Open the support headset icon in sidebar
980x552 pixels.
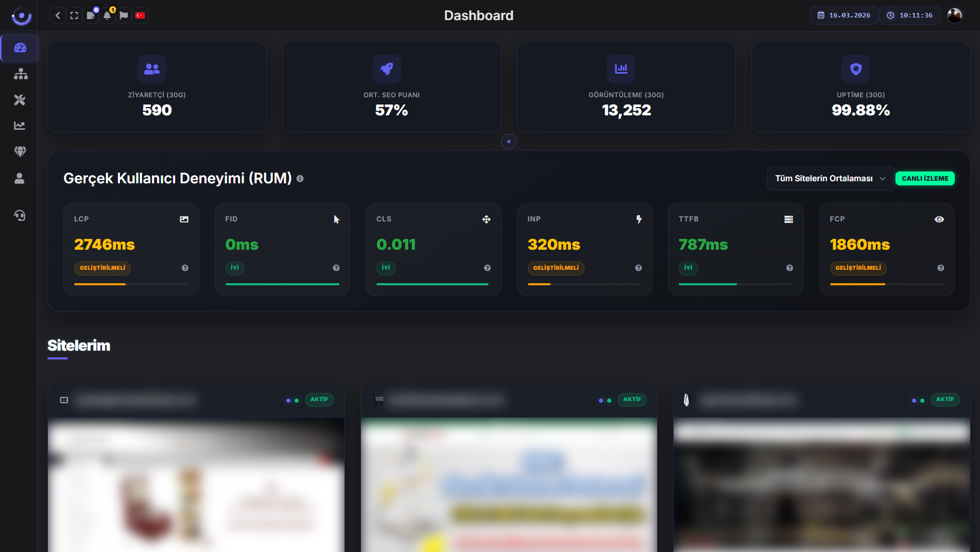(x=20, y=215)
